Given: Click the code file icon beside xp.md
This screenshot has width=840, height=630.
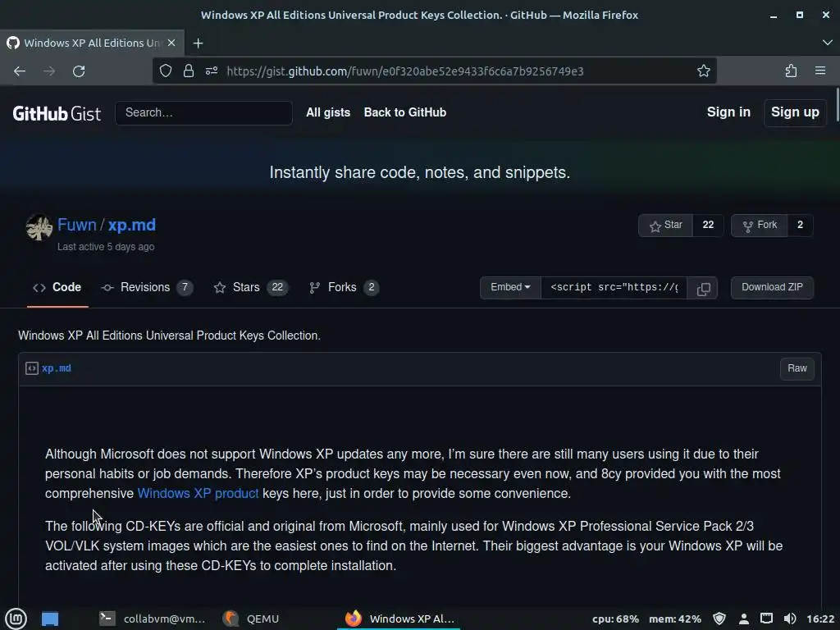Looking at the screenshot, I should (x=32, y=368).
